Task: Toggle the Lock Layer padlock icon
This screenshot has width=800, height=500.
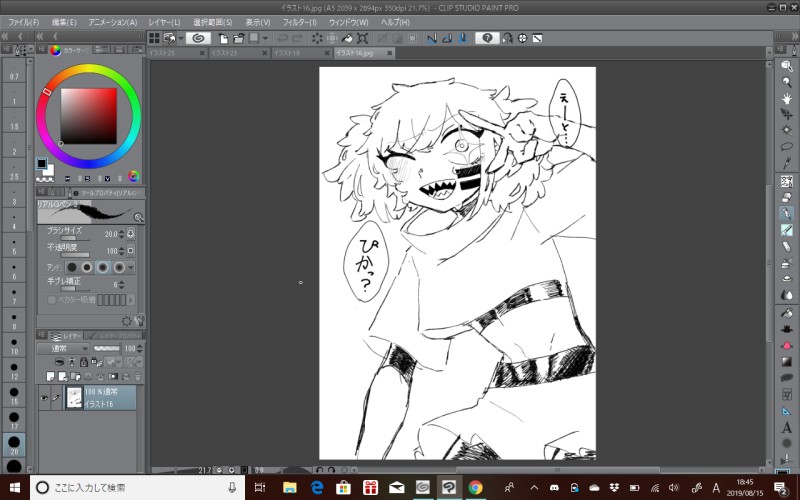Action: click(84, 362)
